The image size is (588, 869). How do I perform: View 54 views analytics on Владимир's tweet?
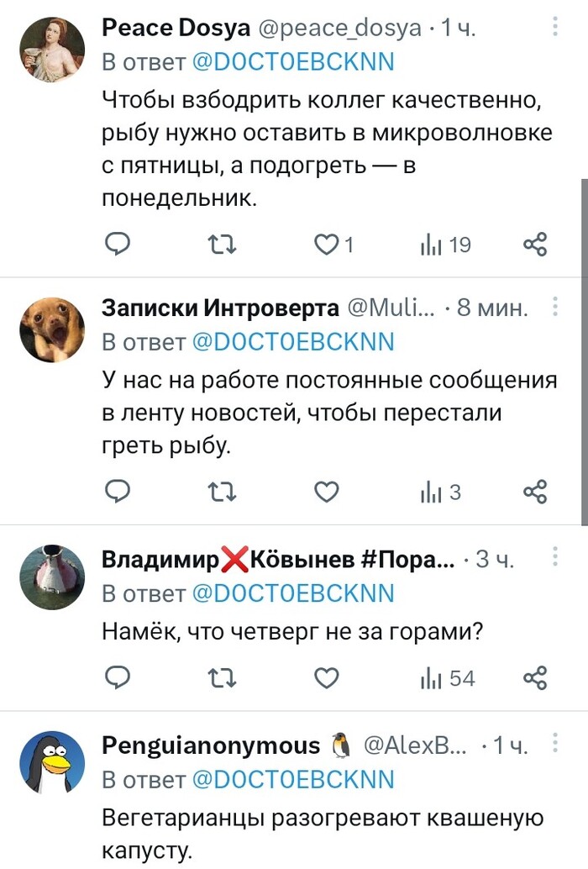coord(447,677)
